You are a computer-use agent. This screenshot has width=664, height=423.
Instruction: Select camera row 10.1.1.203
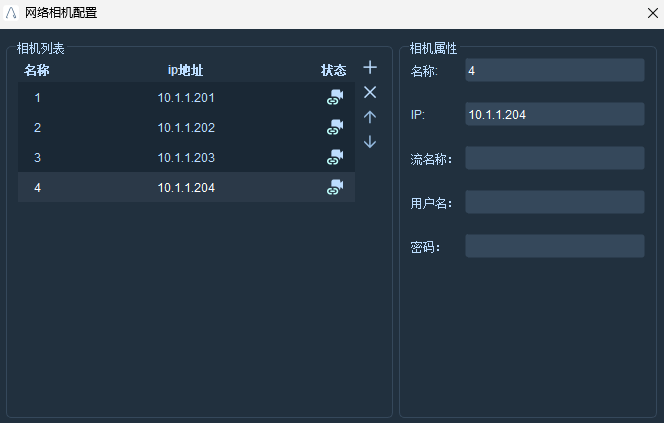click(x=186, y=158)
